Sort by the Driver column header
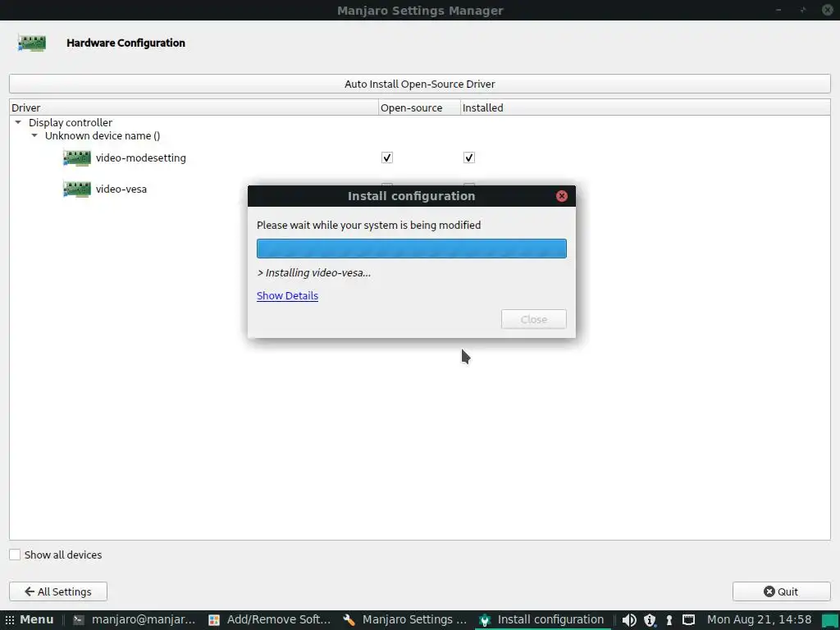Screen dimensions: 840x630 tap(194, 107)
